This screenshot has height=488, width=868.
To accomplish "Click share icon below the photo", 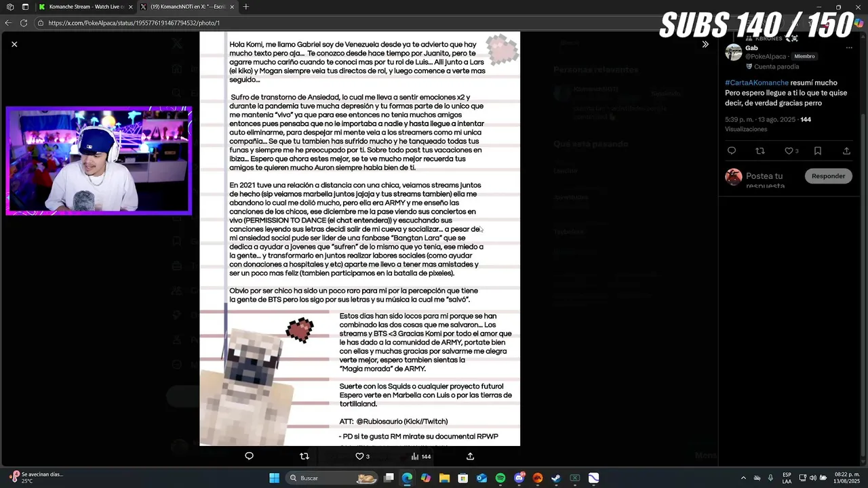I will pyautogui.click(x=470, y=456).
